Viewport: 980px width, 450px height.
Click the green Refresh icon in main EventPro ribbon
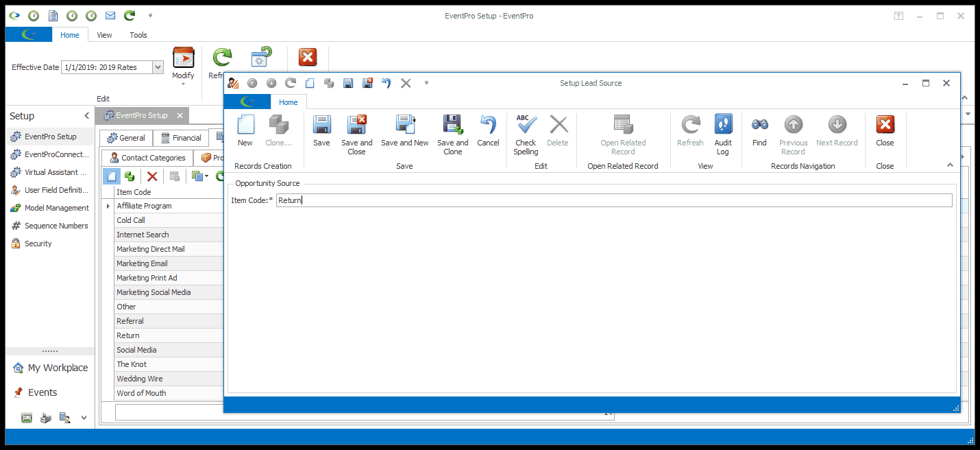pyautogui.click(x=222, y=58)
